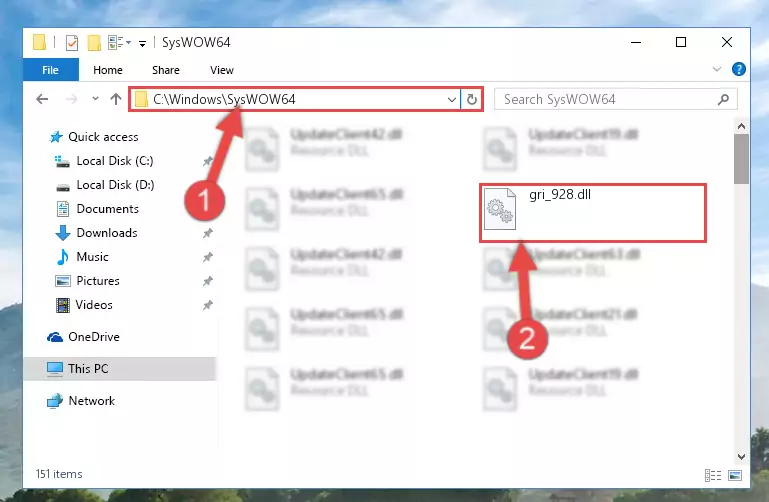Viewport: 769px width, 502px height.
Task: Open the recent locations dropdown
Action: point(95,99)
